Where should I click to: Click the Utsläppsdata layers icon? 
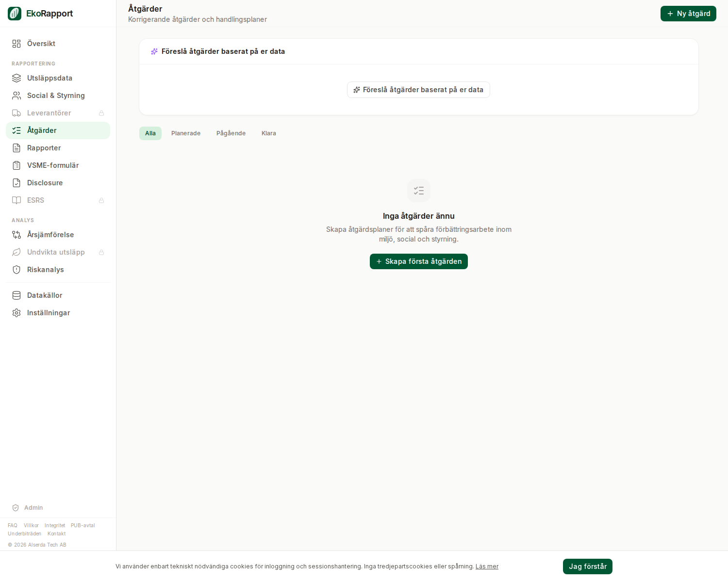click(17, 78)
